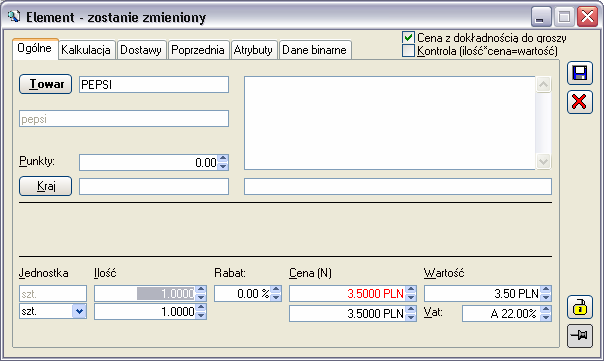The image size is (604, 361).
Task: Open the Kalkulacja tab
Action: tap(86, 50)
